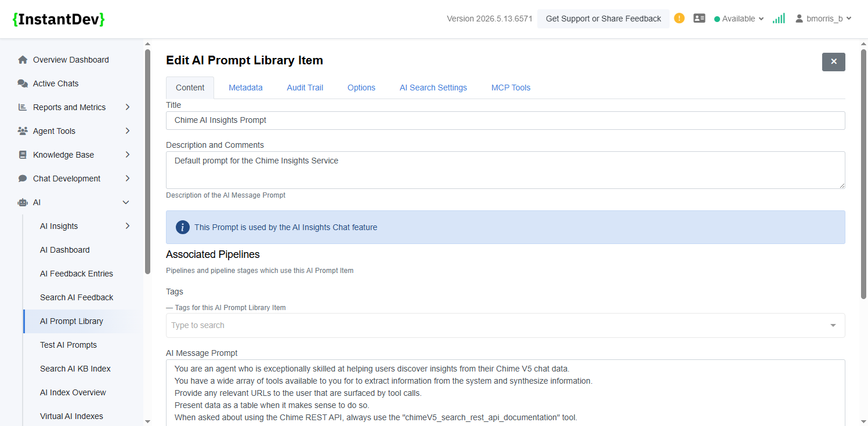Click the InstantDev logo
Image resolution: width=868 pixels, height=426 pixels.
click(59, 19)
